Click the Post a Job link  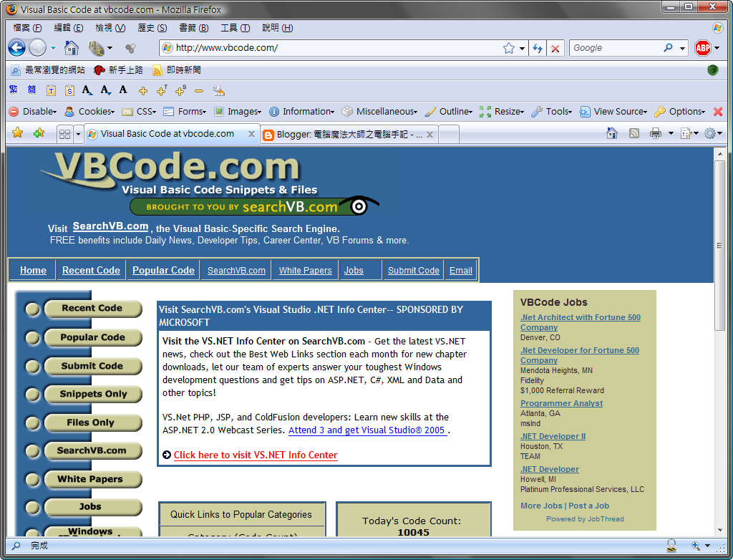tap(588, 506)
